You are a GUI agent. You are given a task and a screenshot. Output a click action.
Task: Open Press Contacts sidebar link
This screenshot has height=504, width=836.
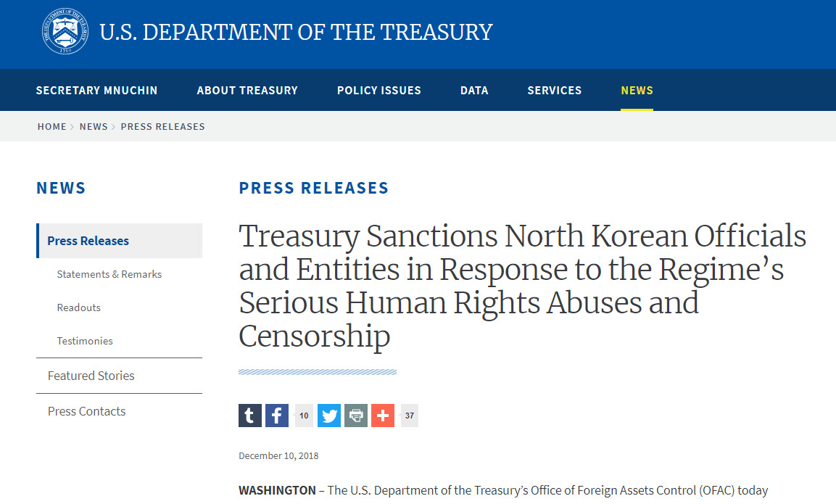click(x=87, y=411)
